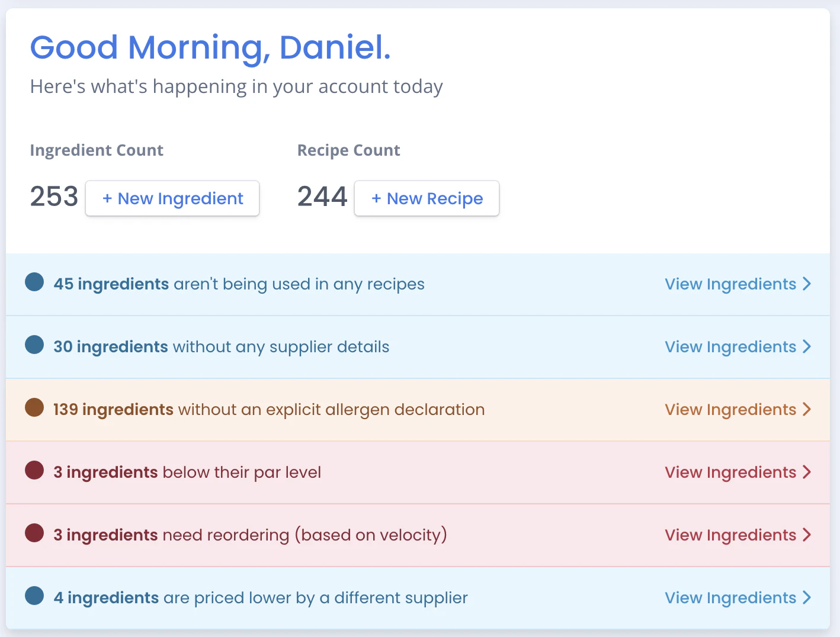Open chevron arrow for allergen declaration row
Screen dimensions: 840x637
[x=806, y=410]
